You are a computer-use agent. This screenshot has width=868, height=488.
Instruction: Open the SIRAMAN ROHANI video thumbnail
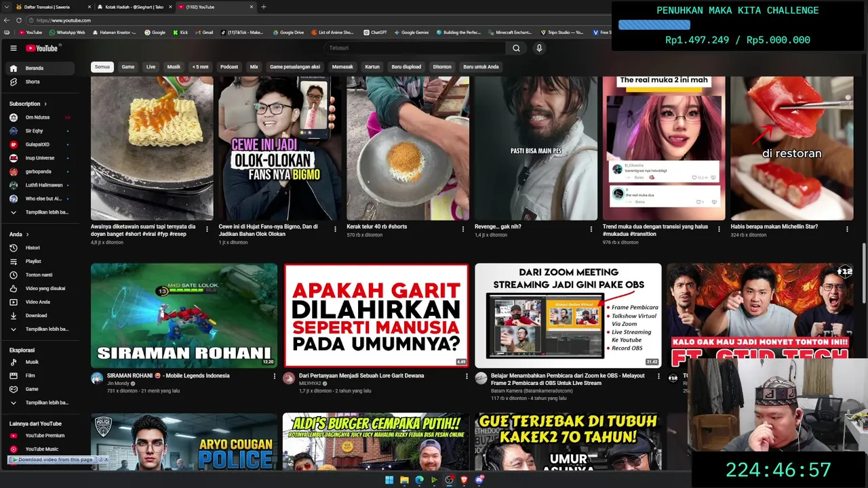(x=184, y=315)
